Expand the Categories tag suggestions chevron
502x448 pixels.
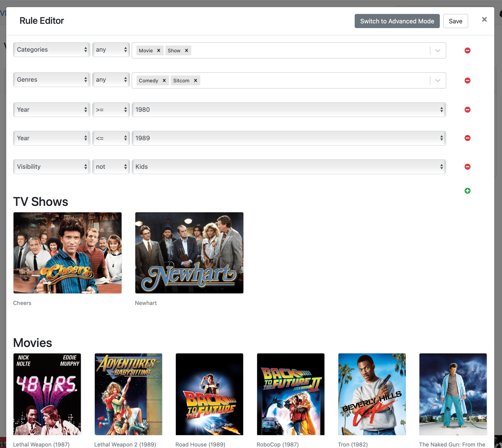coord(437,50)
